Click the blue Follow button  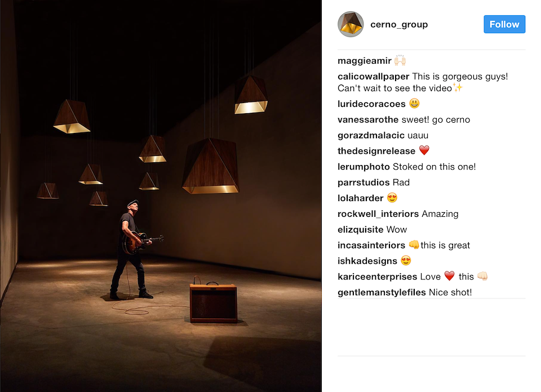(x=504, y=24)
